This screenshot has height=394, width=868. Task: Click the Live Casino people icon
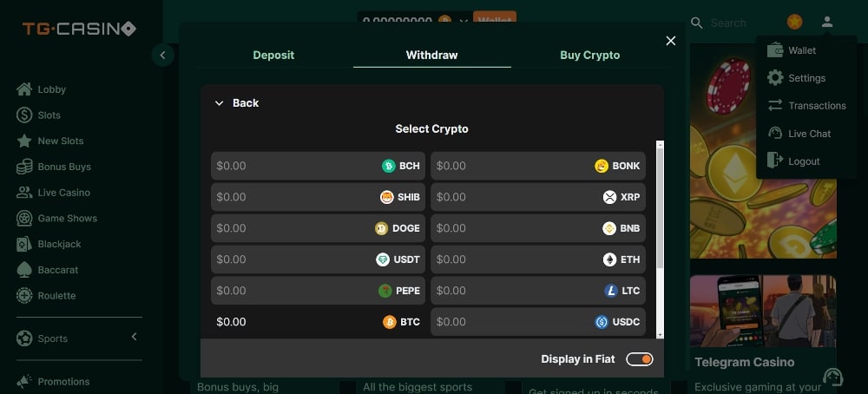tap(24, 192)
